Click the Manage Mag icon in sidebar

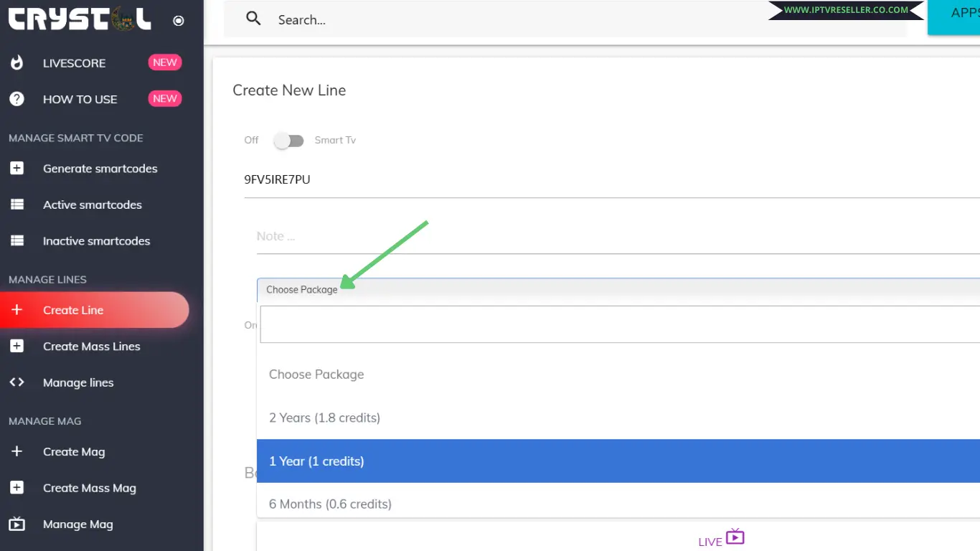pyautogui.click(x=17, y=524)
